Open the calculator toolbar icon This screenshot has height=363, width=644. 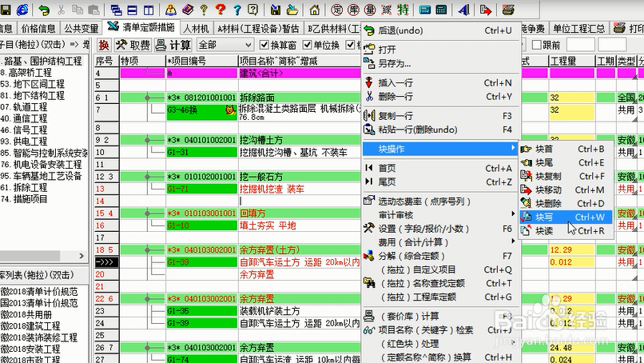click(x=441, y=10)
